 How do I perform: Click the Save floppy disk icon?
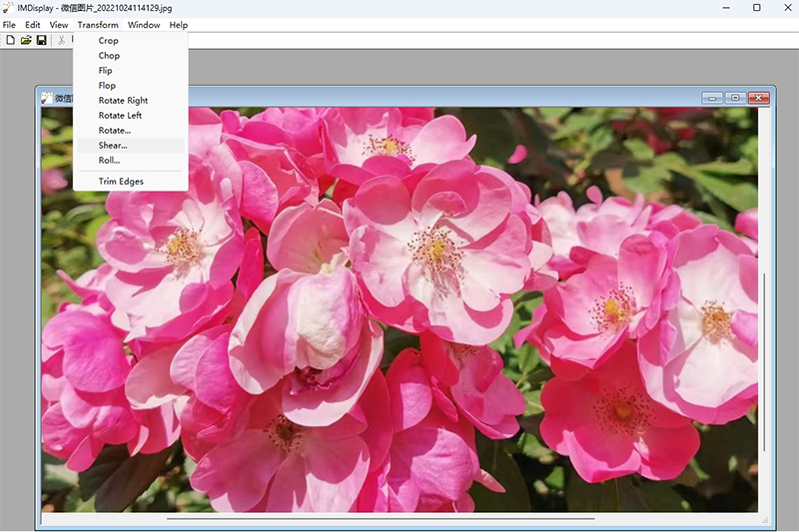41,40
